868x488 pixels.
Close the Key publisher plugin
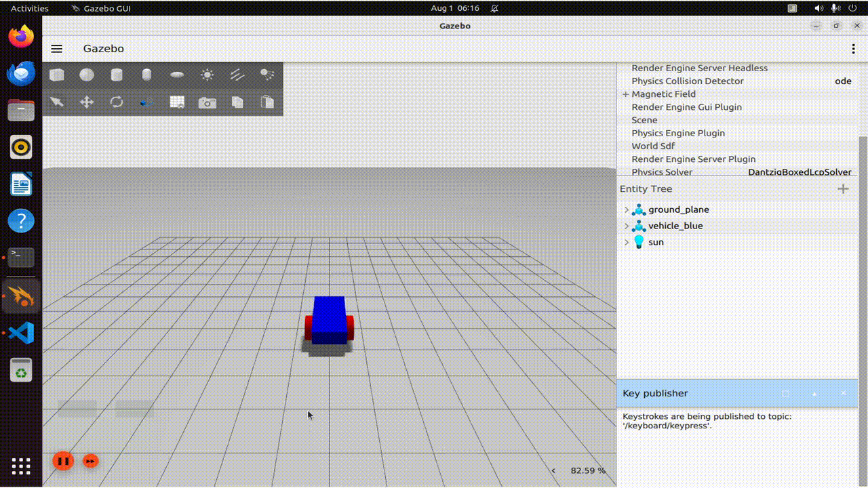pyautogui.click(x=843, y=393)
